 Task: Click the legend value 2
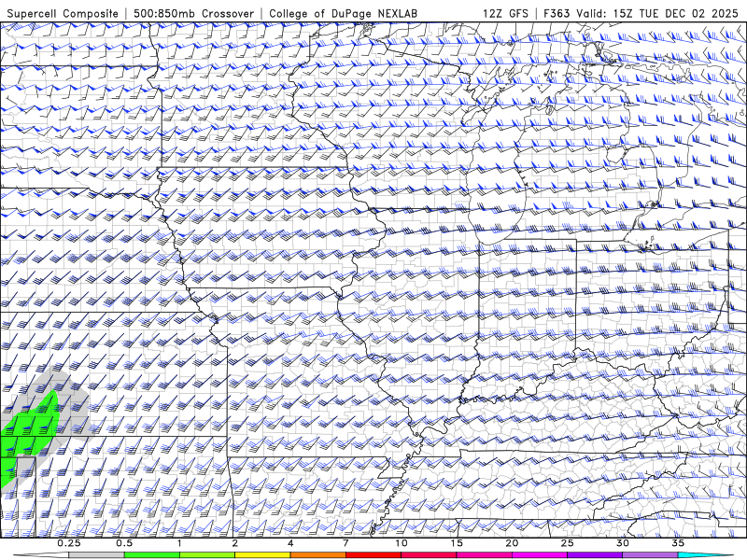(x=235, y=543)
